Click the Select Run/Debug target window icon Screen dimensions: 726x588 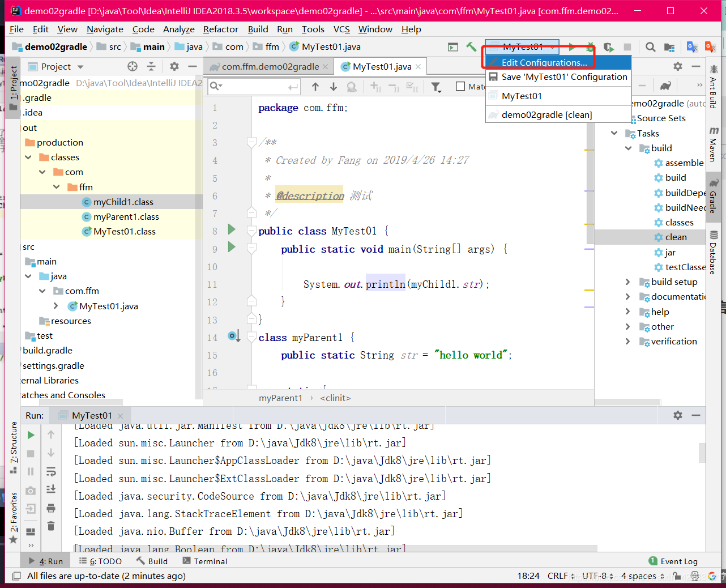coord(453,47)
